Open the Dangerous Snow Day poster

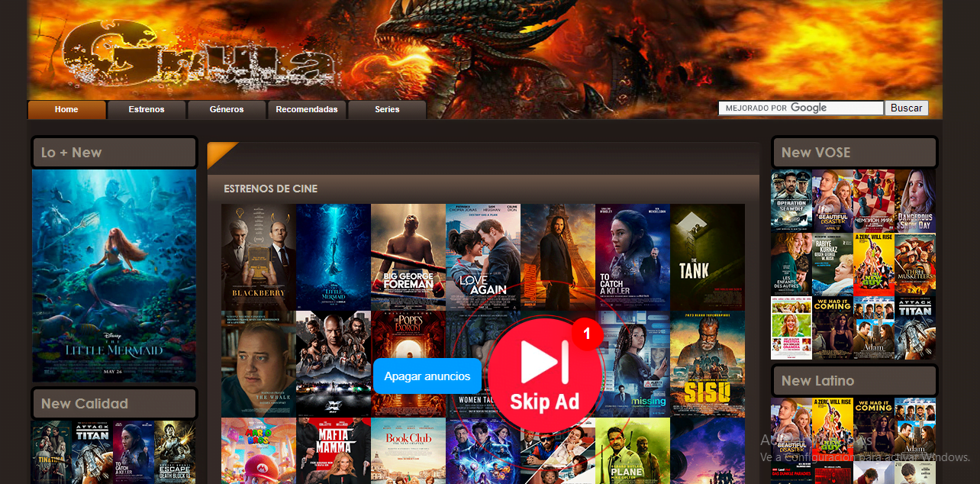(915, 201)
